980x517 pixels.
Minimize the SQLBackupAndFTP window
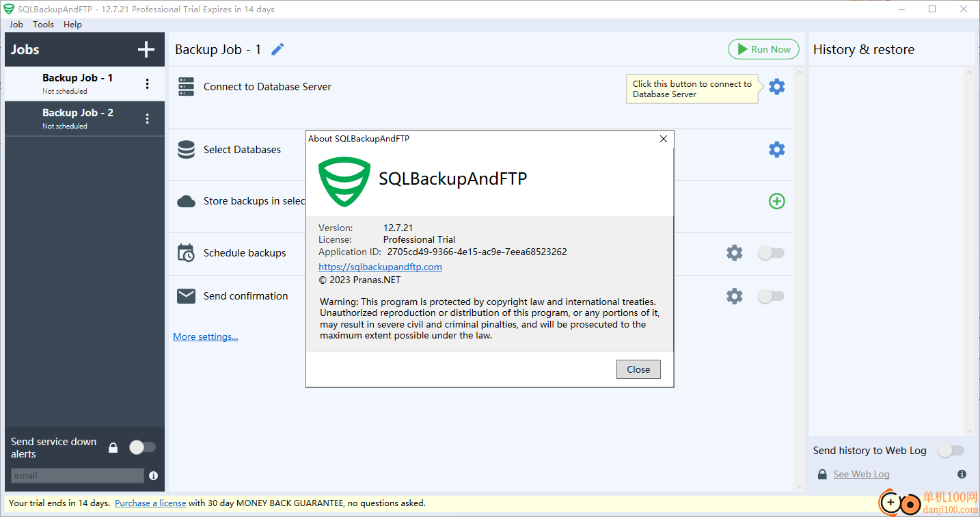click(901, 10)
